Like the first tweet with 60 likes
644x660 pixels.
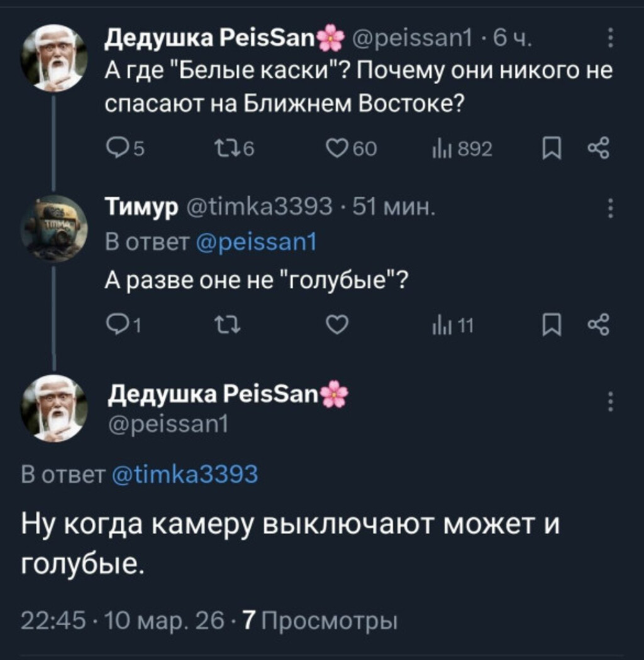tap(337, 149)
